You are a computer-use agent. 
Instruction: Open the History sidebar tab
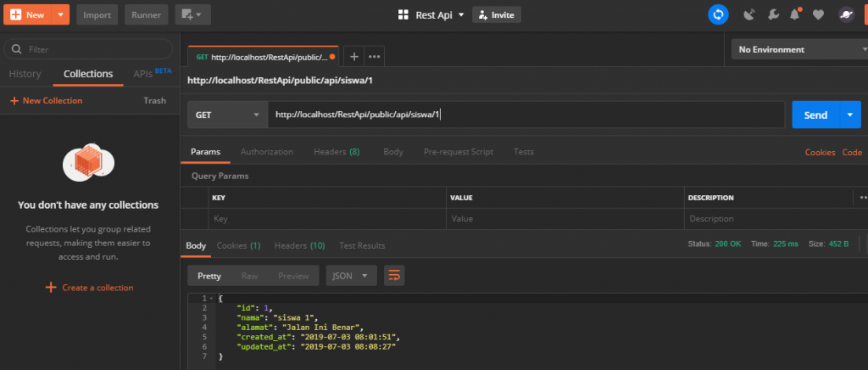tap(25, 74)
